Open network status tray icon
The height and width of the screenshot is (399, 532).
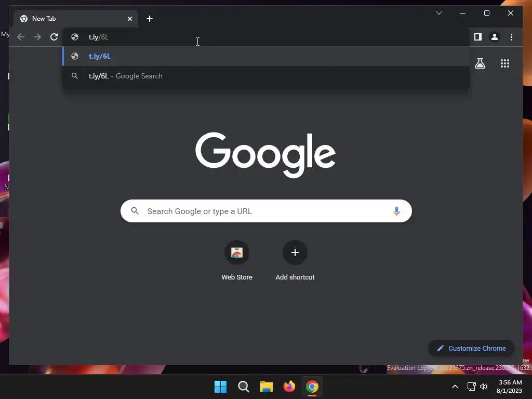(471, 387)
